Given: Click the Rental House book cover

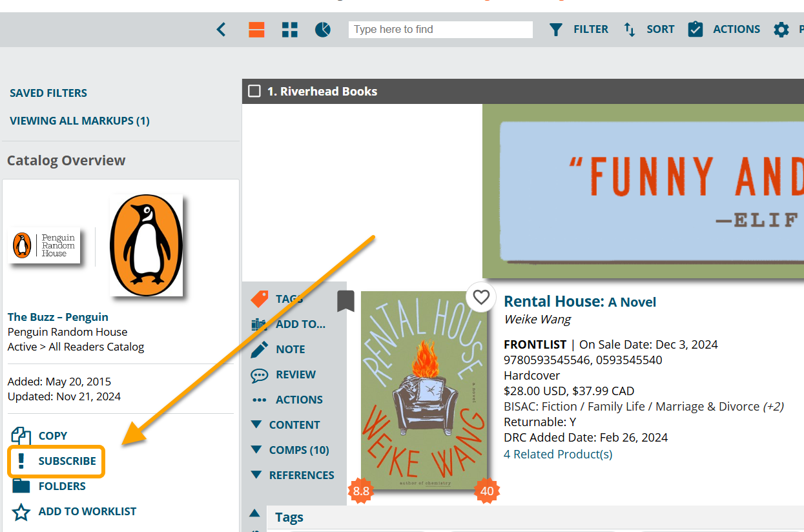Looking at the screenshot, I should click(x=424, y=390).
